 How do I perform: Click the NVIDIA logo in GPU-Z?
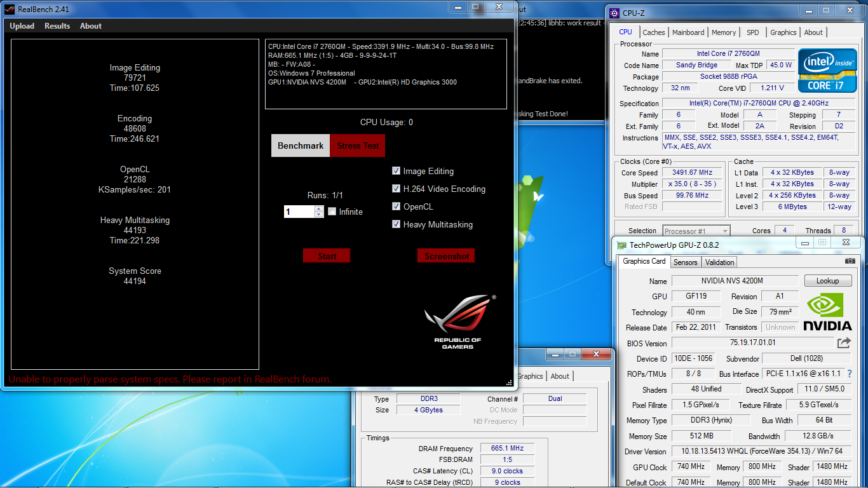(x=827, y=312)
